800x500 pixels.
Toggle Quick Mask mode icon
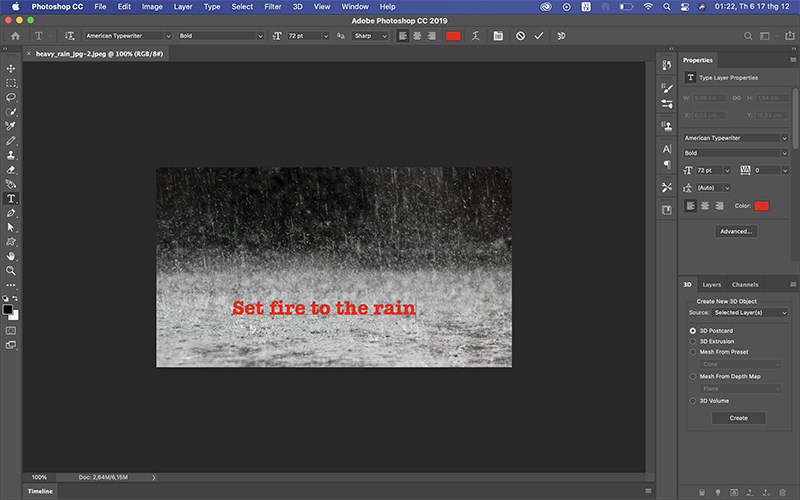[11, 331]
